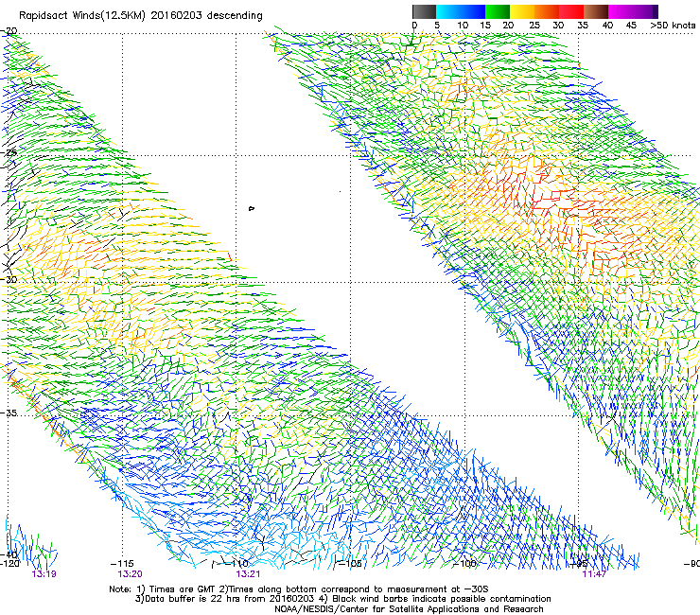Click the pass time label '13:20'
The width and height of the screenshot is (700, 615).
coord(130,574)
